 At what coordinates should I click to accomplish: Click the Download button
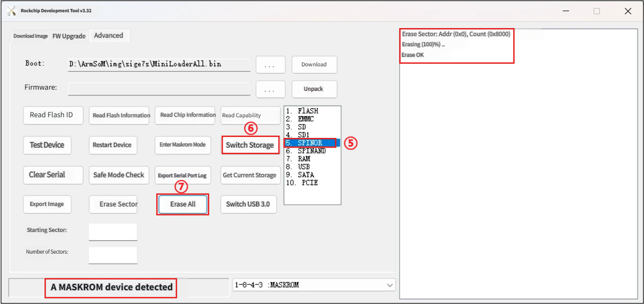(x=314, y=65)
